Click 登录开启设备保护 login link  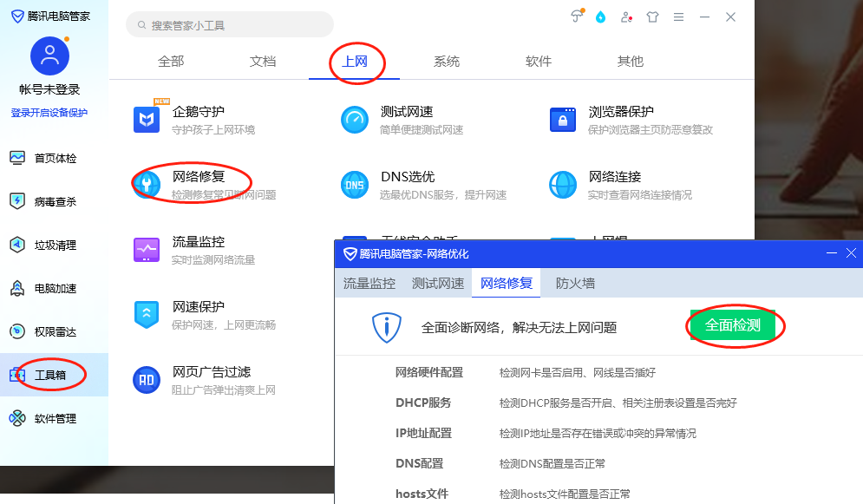click(49, 113)
